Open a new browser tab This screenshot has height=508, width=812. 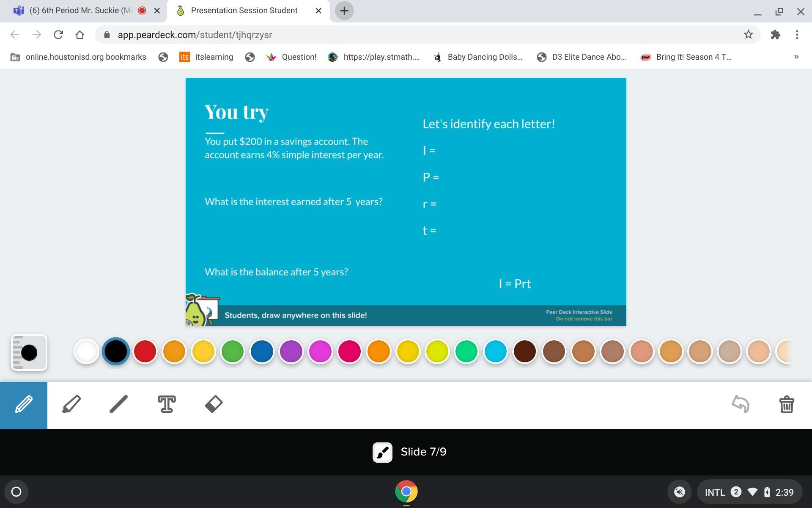344,11
